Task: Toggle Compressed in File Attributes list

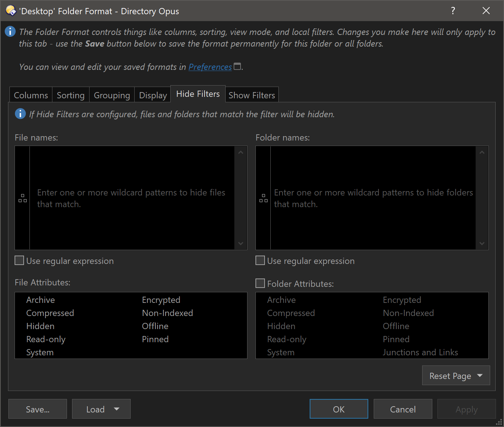Action: tap(50, 313)
